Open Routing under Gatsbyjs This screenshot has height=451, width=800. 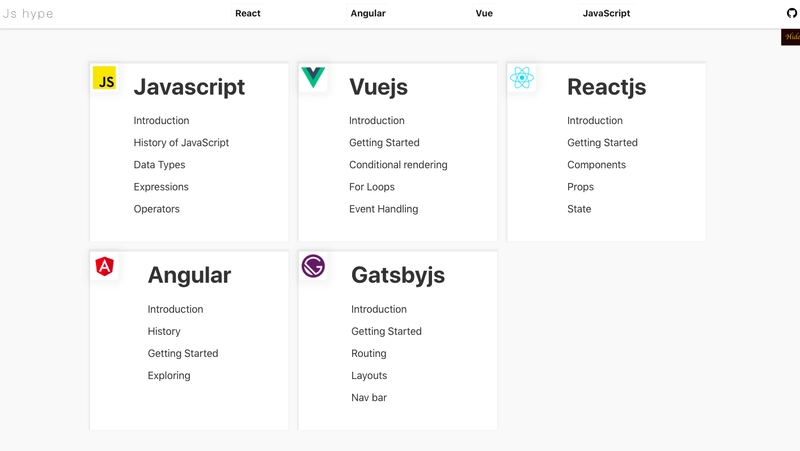[x=368, y=354]
